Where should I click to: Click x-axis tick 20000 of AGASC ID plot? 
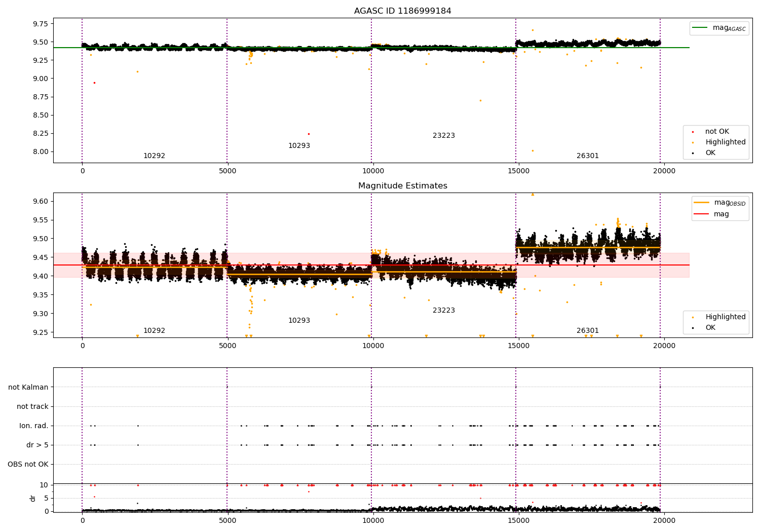[664, 171]
